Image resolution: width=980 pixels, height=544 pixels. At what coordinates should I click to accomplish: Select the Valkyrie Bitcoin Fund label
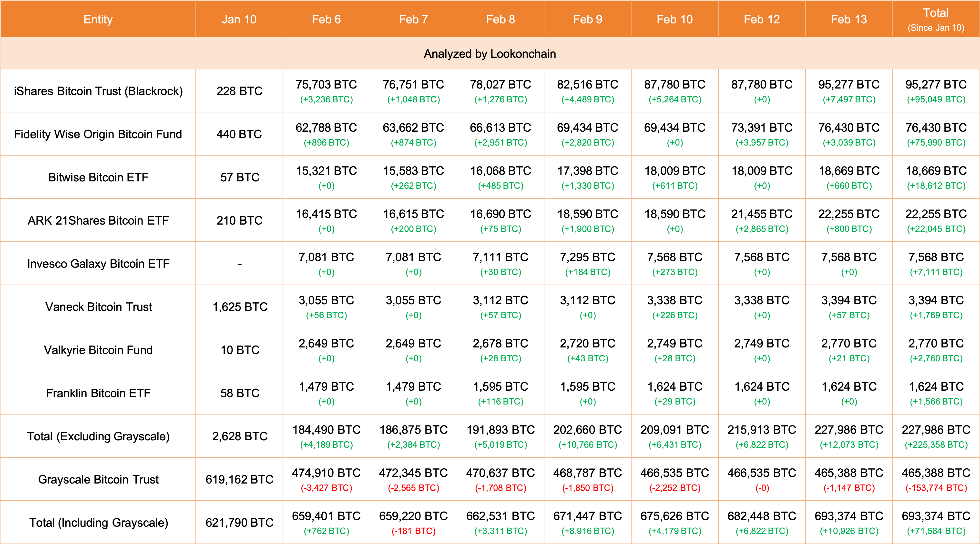coord(98,350)
